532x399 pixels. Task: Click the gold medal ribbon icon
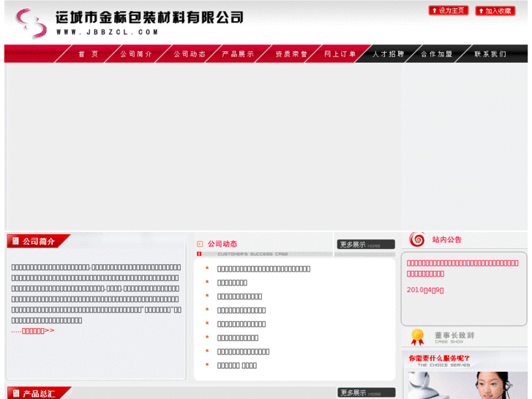tap(417, 337)
